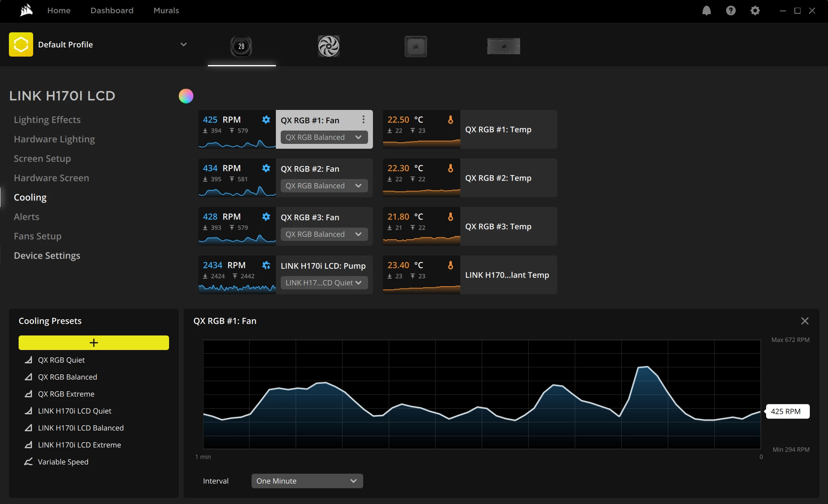This screenshot has height=504, width=828.
Task: Select the LINK H170i LCD cooler device thumbnail
Action: click(241, 46)
